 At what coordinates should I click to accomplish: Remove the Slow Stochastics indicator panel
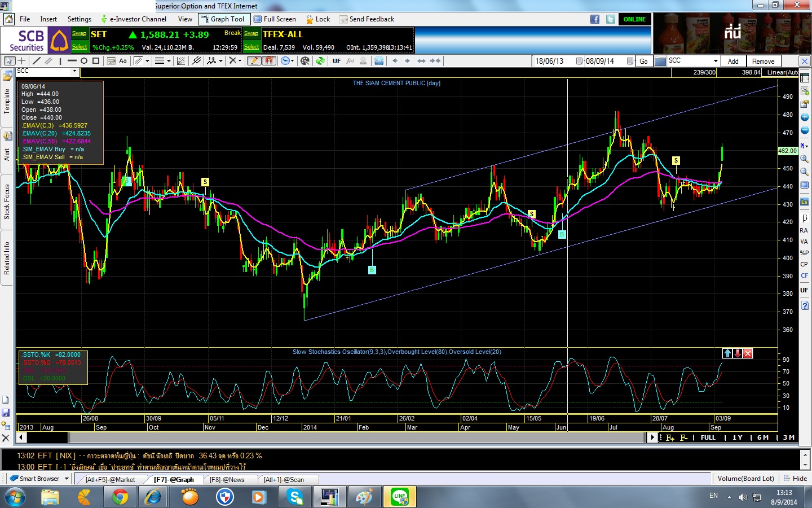[x=748, y=353]
